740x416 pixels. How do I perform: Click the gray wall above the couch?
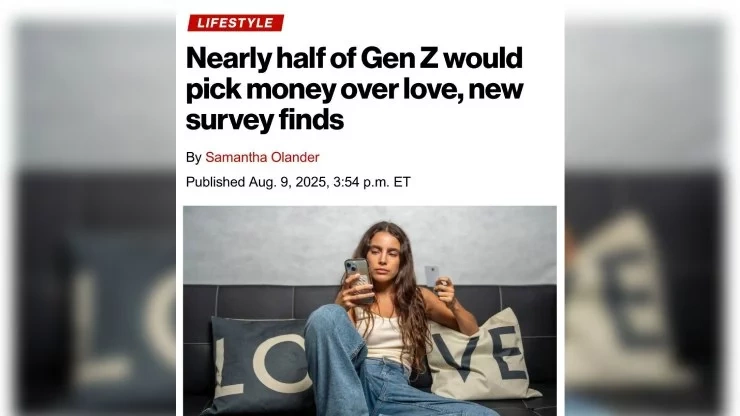[260, 245]
